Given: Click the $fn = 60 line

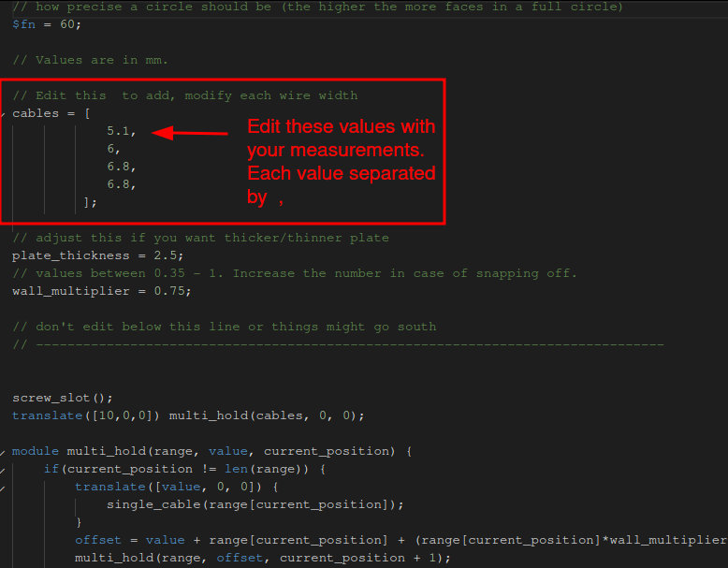Looking at the screenshot, I should coord(47,24).
